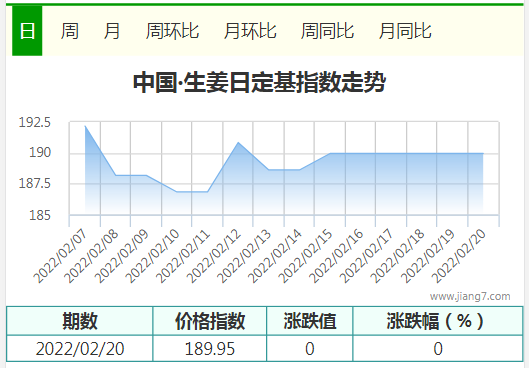This screenshot has height=368, width=529.
Task: Open the 周同比 tab
Action: click(327, 31)
